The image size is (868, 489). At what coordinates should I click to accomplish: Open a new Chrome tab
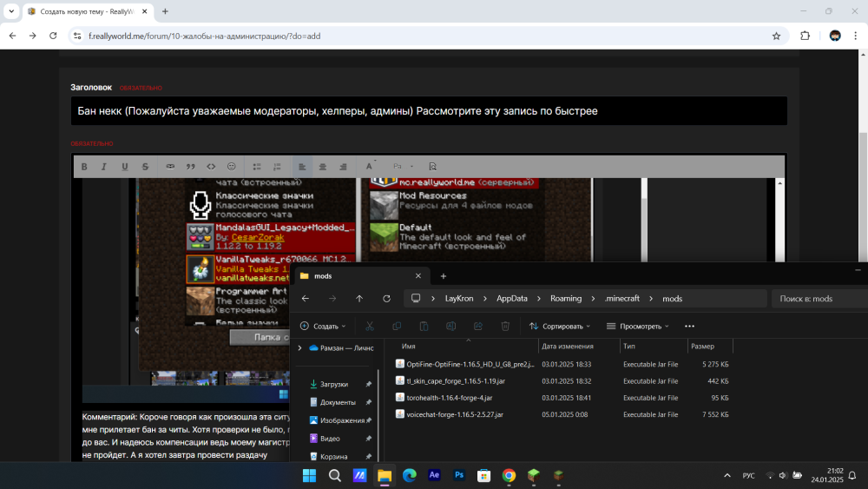point(165,11)
